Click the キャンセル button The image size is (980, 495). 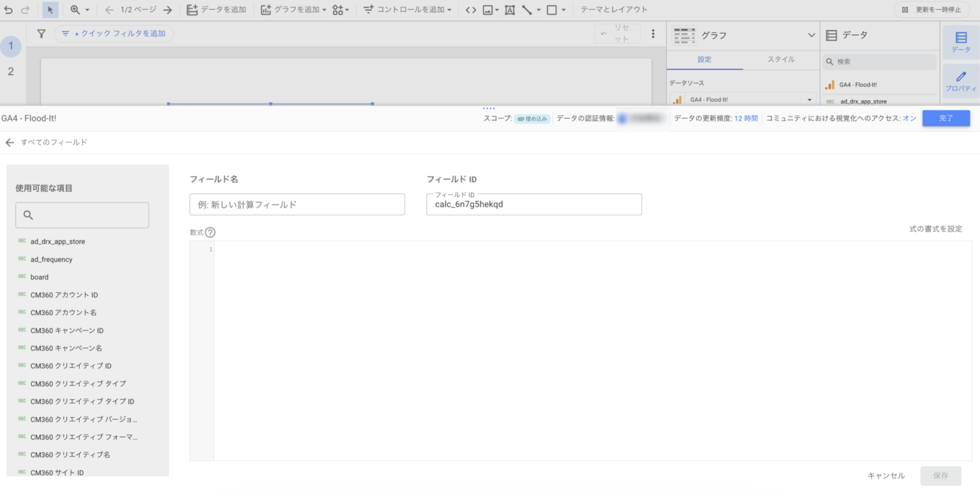(x=886, y=476)
